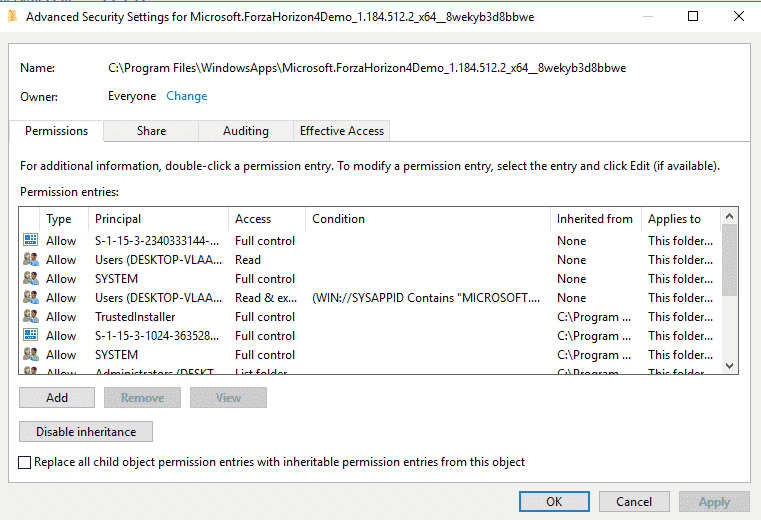Viewport: 761px width, 520px height.
Task: Click the group icon beside Users Read entry
Action: [31, 259]
